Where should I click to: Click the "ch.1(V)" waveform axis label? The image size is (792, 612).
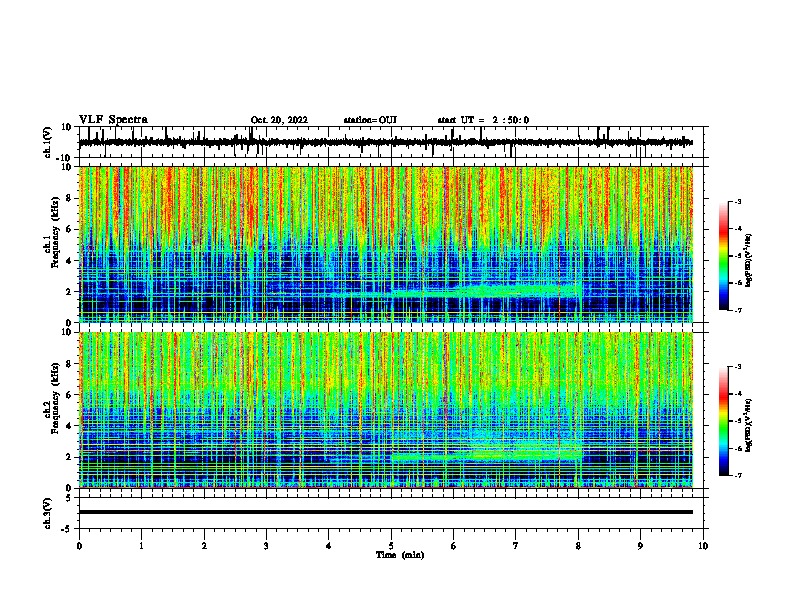pos(48,142)
